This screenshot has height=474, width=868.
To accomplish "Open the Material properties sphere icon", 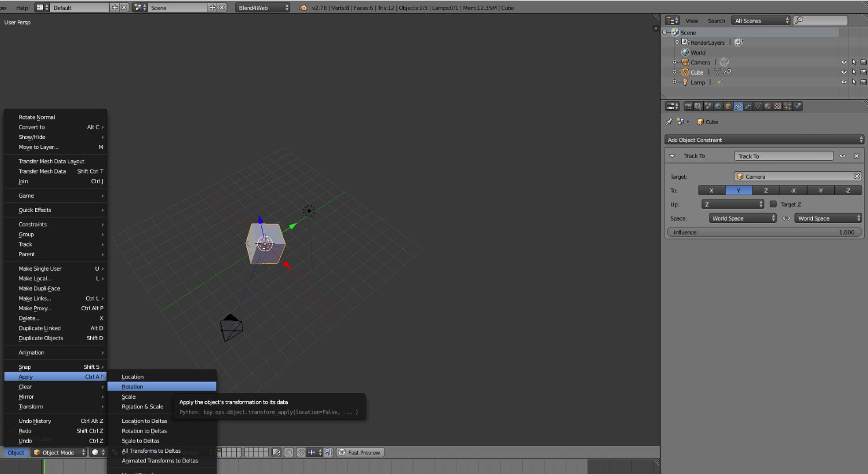I will pyautogui.click(x=768, y=106).
